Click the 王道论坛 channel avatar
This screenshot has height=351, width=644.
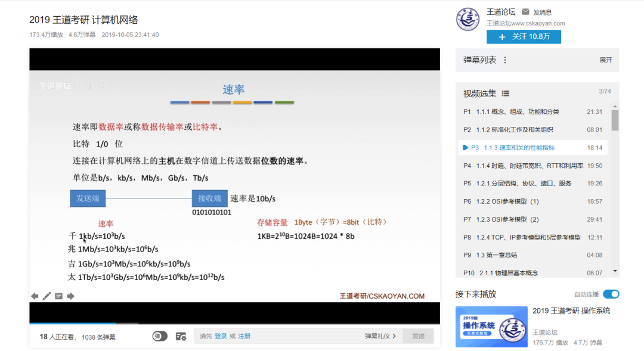[467, 20]
